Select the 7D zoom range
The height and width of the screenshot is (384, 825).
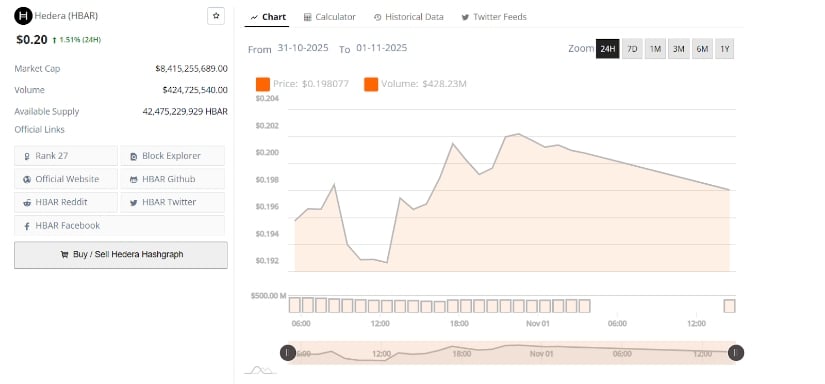pos(632,49)
